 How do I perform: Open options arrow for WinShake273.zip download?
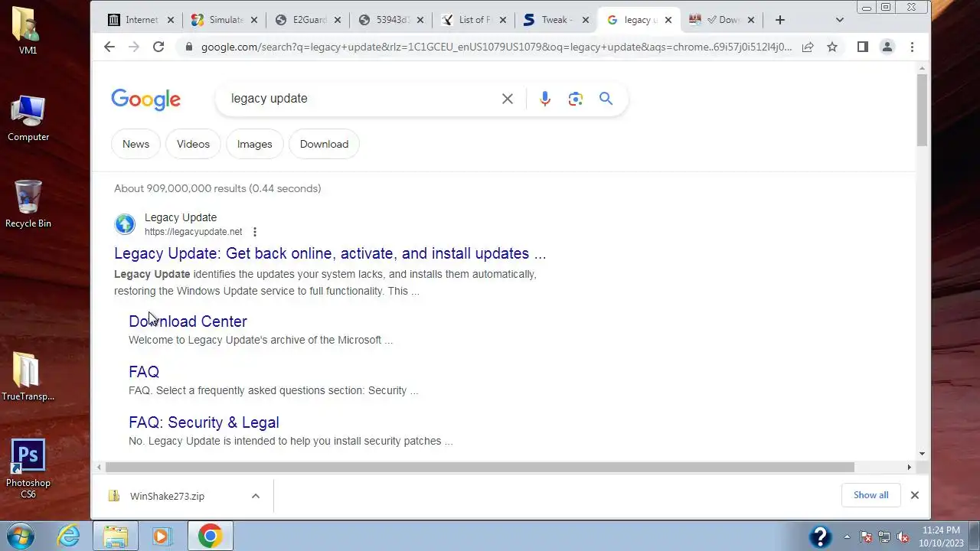(x=256, y=496)
